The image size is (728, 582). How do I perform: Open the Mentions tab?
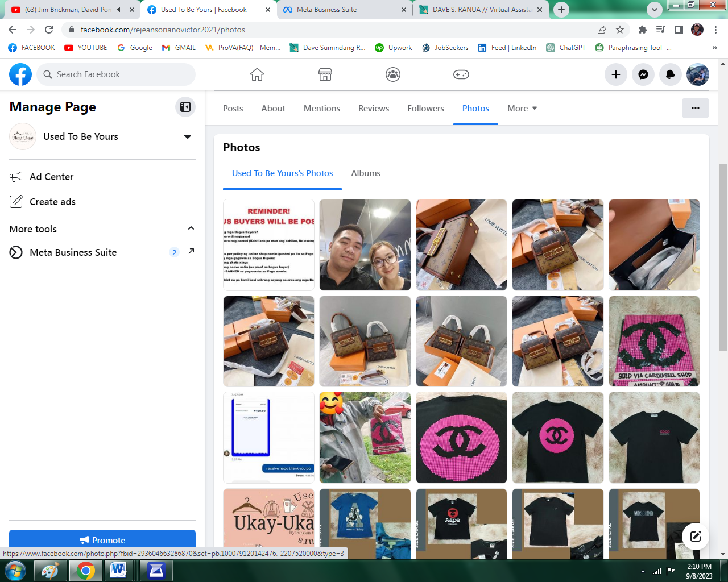[322, 109]
